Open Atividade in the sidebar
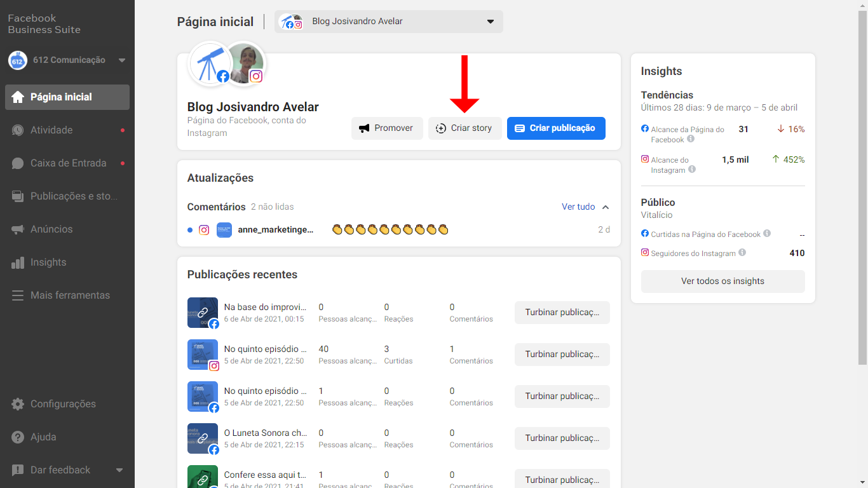 pos(67,130)
